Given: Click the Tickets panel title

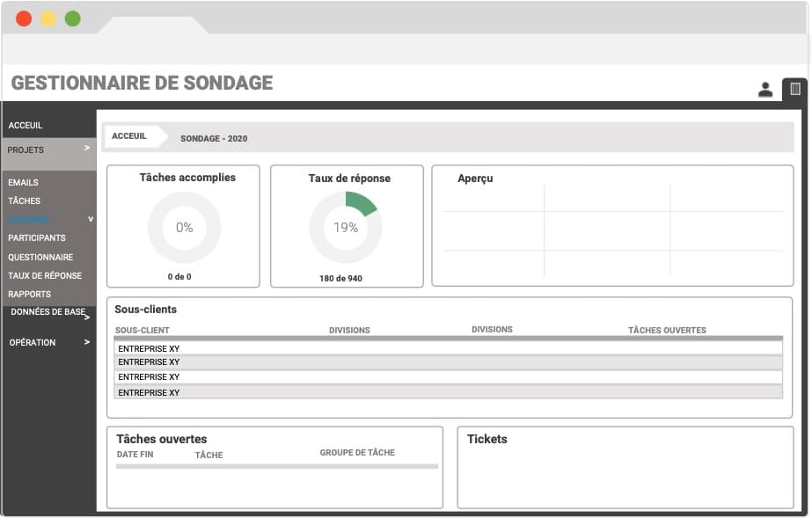Looking at the screenshot, I should click(x=486, y=439).
